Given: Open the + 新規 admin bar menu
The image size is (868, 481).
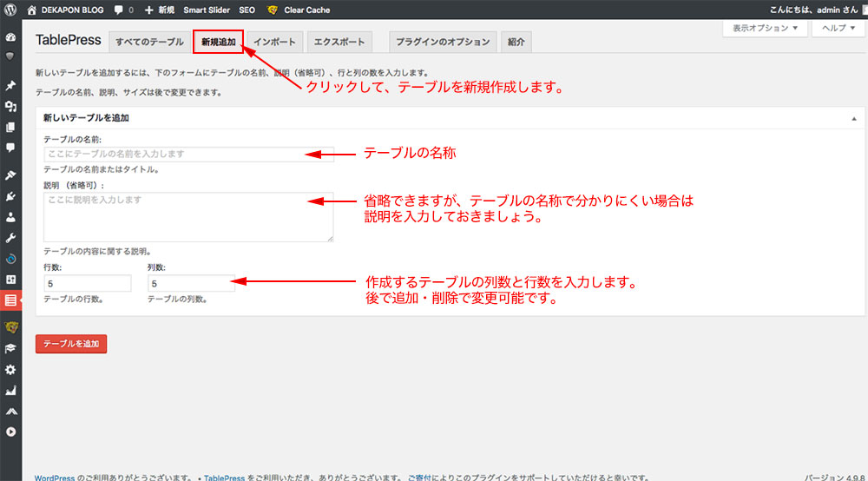Looking at the screenshot, I should click(x=160, y=10).
